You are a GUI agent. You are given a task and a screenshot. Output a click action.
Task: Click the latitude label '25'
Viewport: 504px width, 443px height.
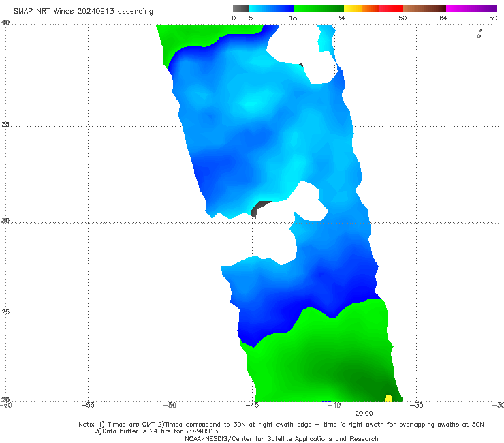(5, 311)
